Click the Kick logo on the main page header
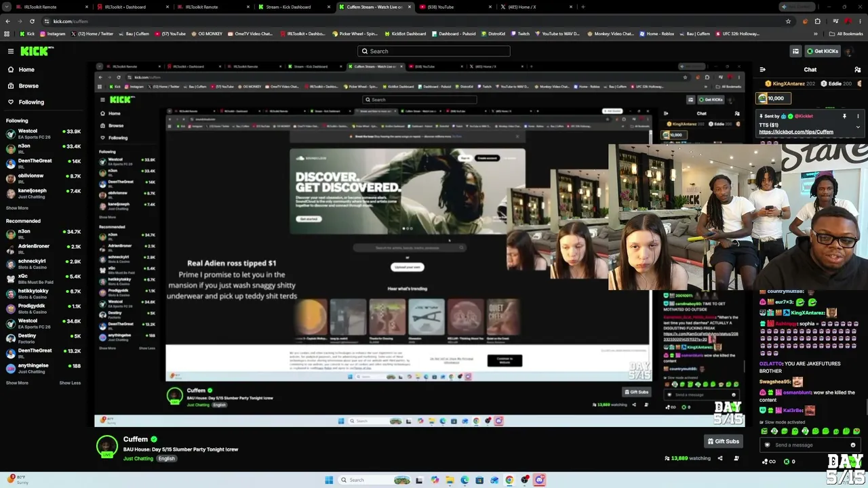The image size is (868, 488). (x=35, y=51)
